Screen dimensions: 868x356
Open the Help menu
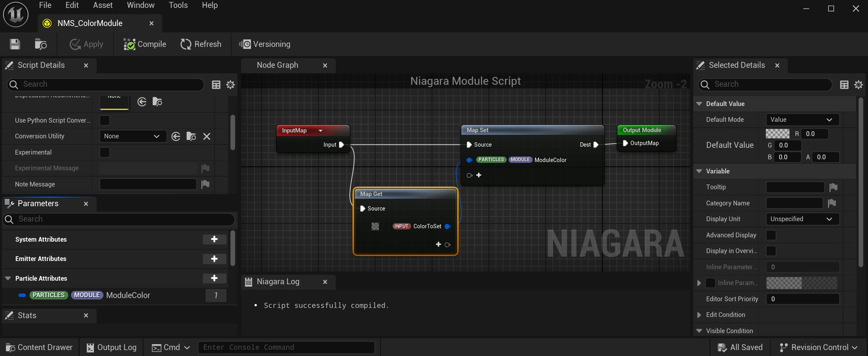(210, 5)
